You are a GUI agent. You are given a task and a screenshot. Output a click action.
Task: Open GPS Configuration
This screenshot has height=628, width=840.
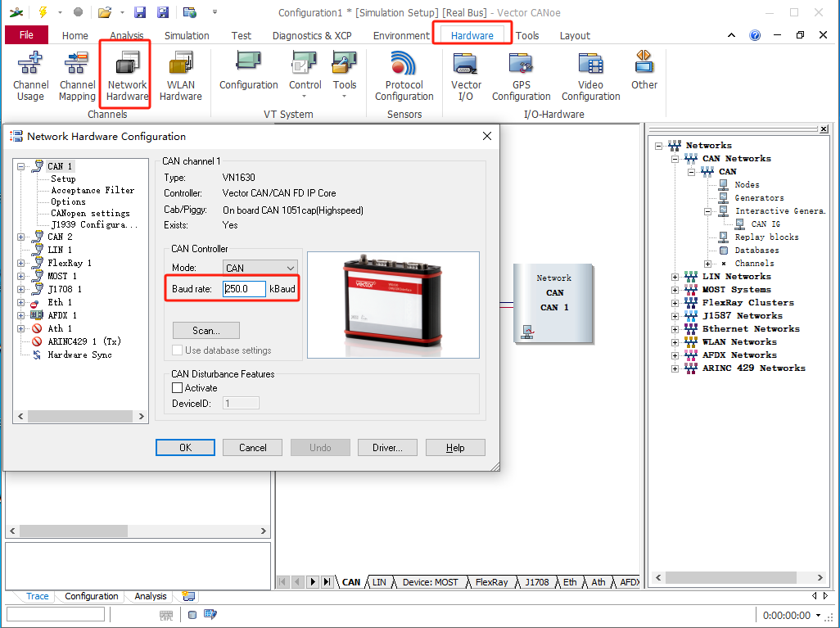[x=522, y=76]
